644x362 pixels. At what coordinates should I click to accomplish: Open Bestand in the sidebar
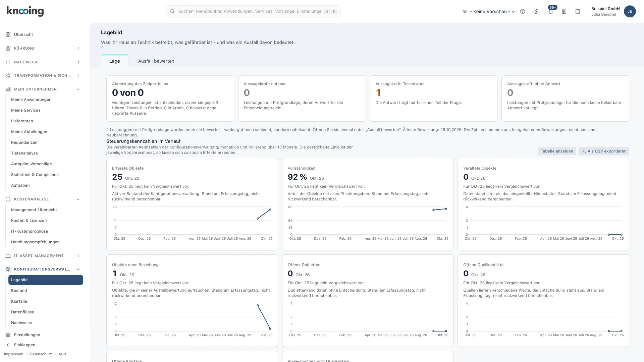click(46, 291)
